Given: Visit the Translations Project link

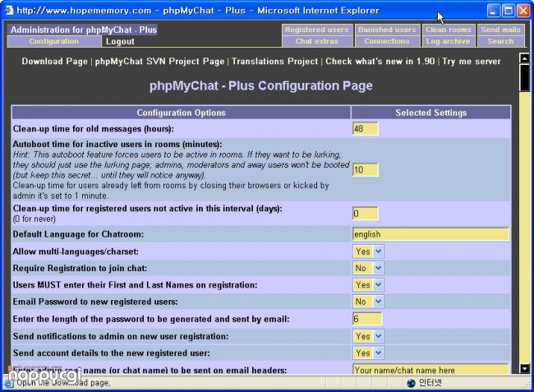Looking at the screenshot, I should [x=274, y=62].
